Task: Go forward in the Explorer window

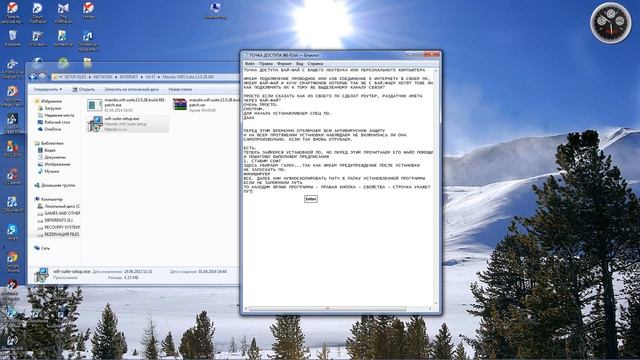Action: pyautogui.click(x=42, y=77)
